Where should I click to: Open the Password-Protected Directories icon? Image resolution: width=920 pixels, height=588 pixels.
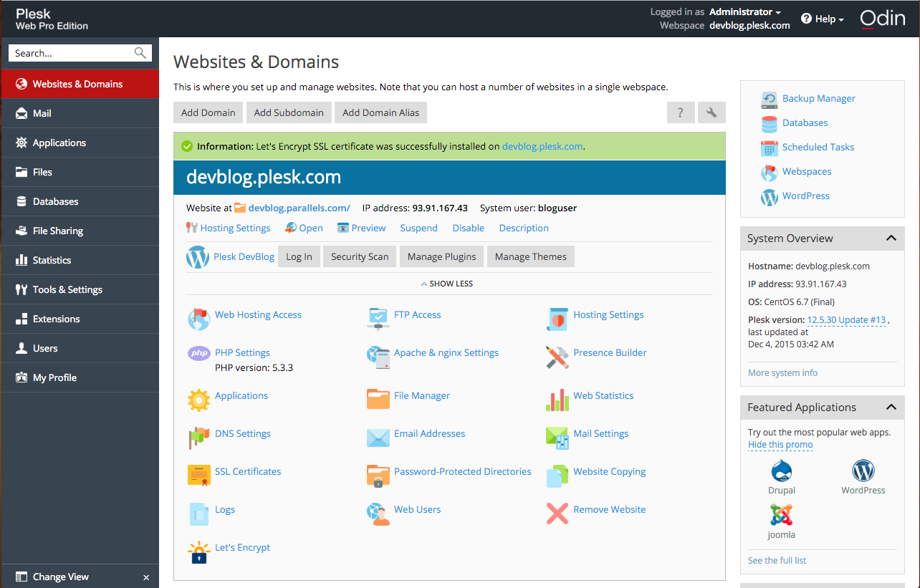[378, 476]
